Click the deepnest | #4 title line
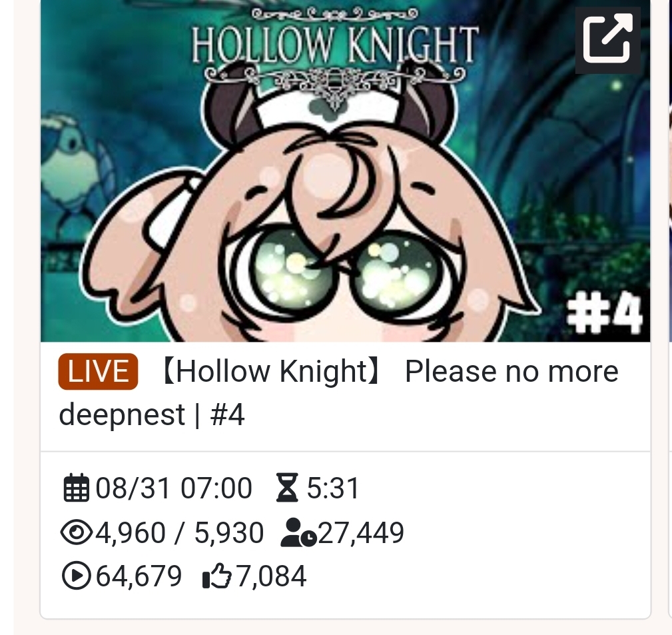The height and width of the screenshot is (635, 672). click(152, 414)
